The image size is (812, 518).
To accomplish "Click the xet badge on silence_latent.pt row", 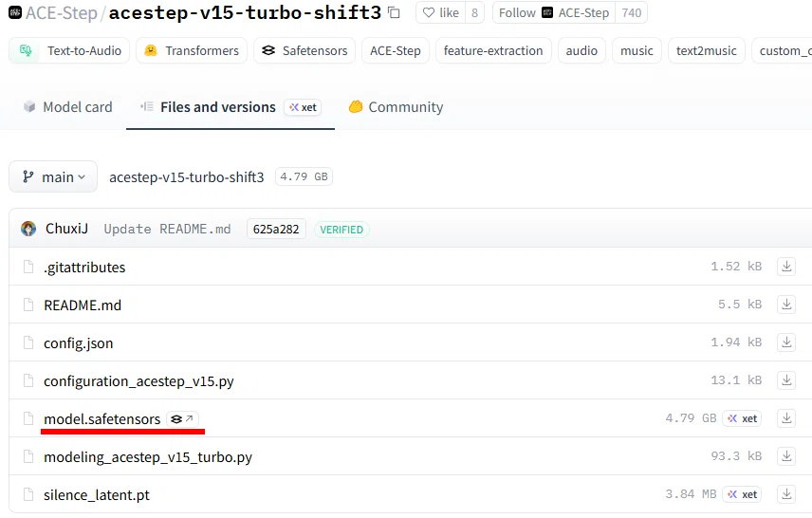I will pyautogui.click(x=742, y=494).
